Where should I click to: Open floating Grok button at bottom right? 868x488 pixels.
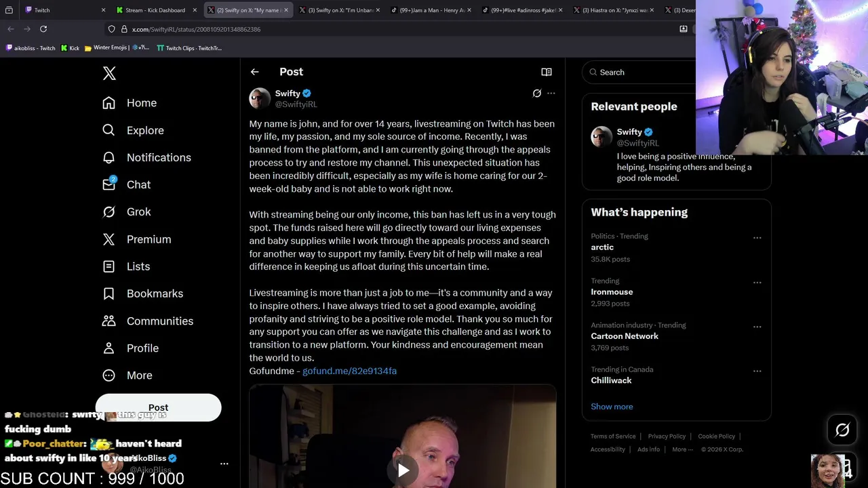[842, 430]
